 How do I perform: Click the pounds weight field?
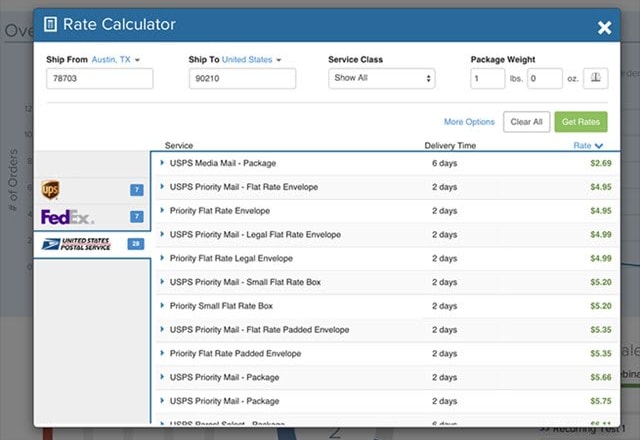[x=488, y=78]
